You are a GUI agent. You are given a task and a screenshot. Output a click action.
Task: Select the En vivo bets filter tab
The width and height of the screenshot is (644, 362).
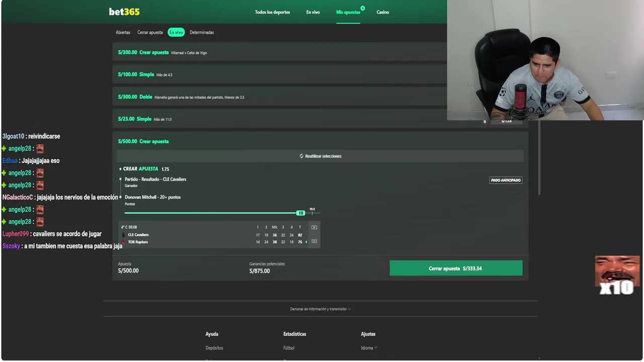176,32
